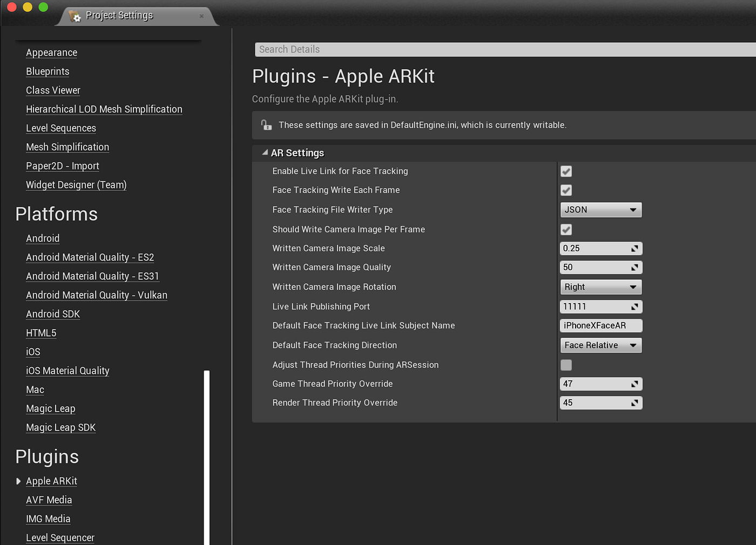Click the Search Details field
Viewport: 756px width, 545px height.
pos(505,49)
